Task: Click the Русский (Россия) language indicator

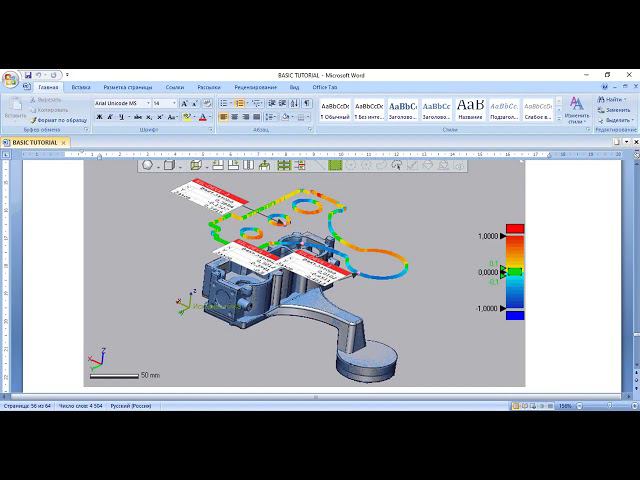Action: 131,406
